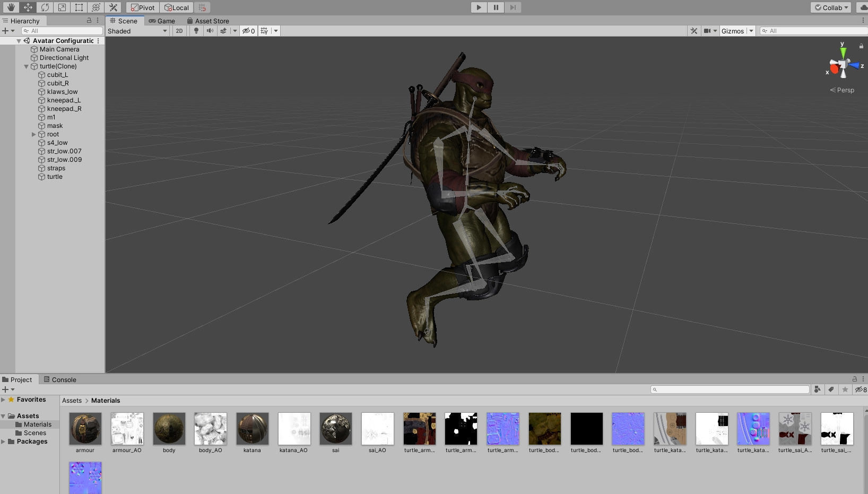Select the combined Transform tool
Screen dimensions: 868x494
click(x=96, y=7)
